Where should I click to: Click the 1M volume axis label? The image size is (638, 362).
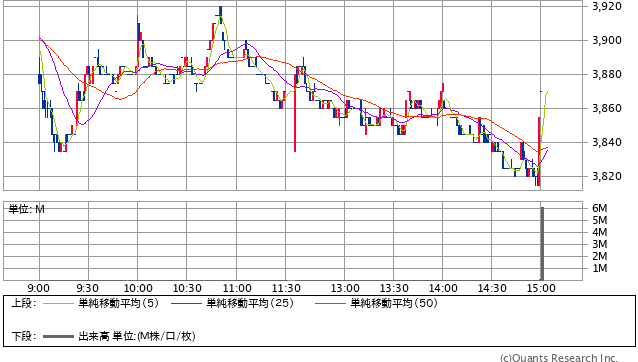(x=600, y=268)
